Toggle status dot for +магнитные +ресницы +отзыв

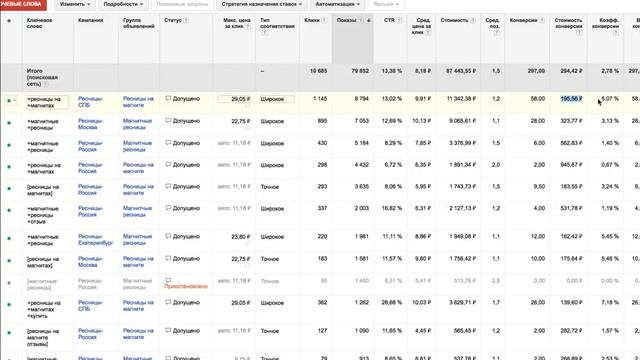pyautogui.click(x=9, y=210)
